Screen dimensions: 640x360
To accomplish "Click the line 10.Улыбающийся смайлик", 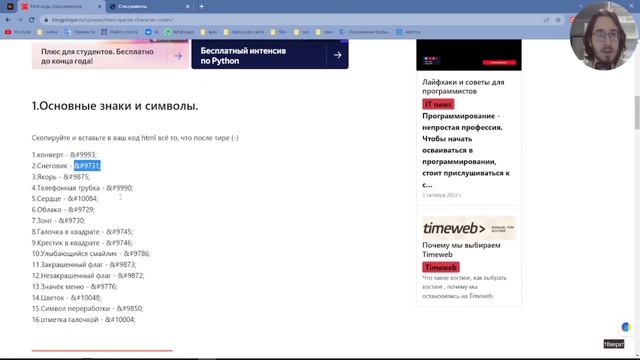I will (91, 253).
